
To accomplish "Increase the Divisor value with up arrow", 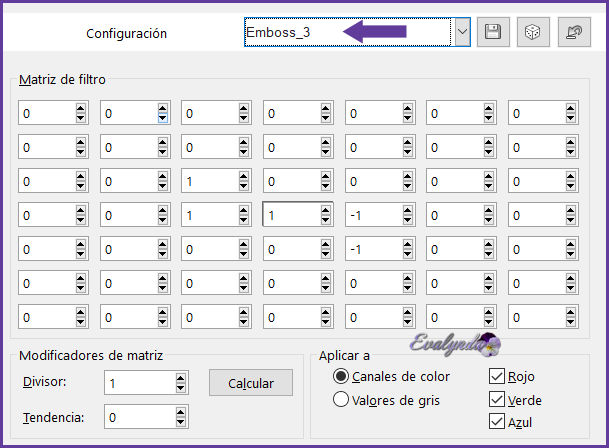I will click(180, 379).
